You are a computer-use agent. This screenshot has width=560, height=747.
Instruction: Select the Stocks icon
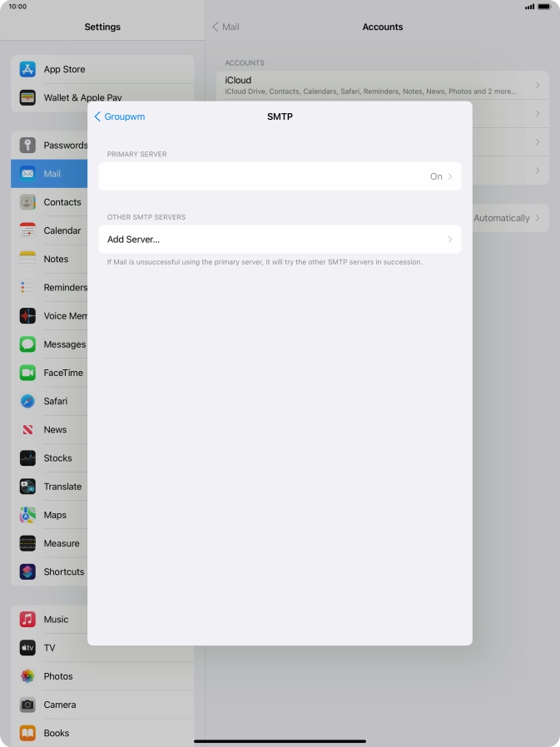(27, 458)
